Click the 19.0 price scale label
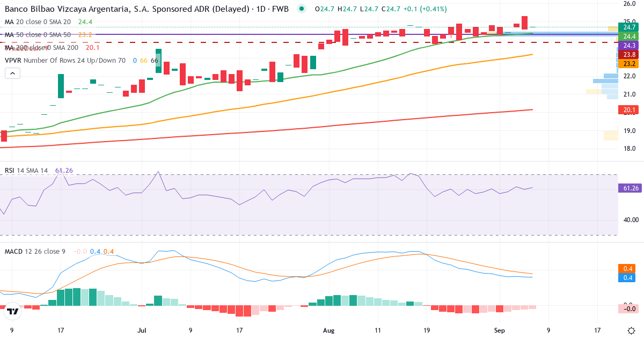 pos(630,131)
